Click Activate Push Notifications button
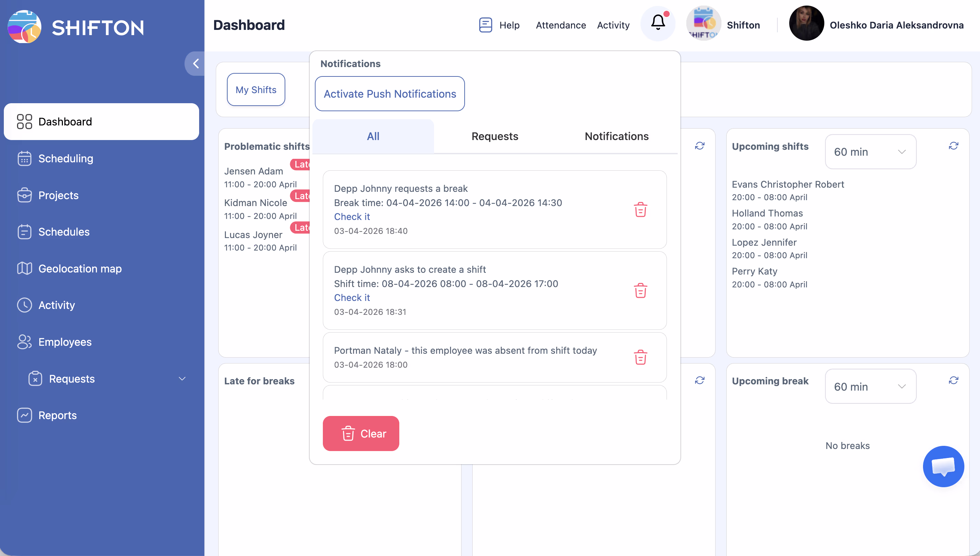Screen dimensions: 980x556 [x=390, y=94]
